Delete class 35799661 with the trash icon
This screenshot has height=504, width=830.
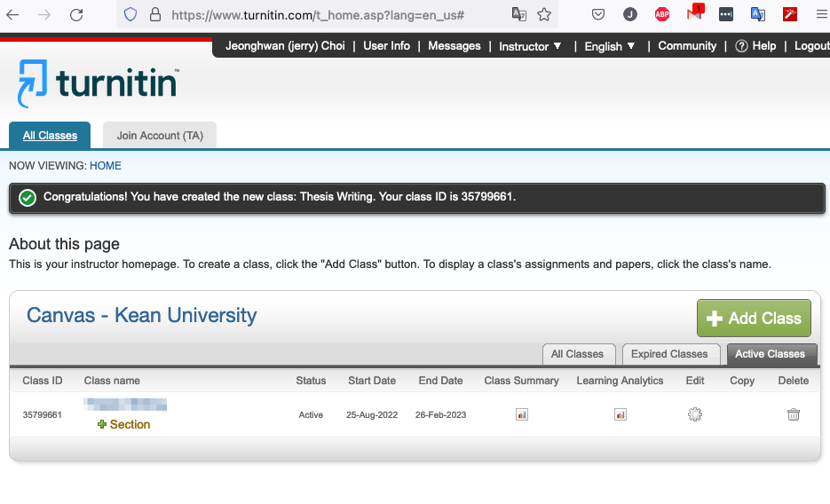pyautogui.click(x=793, y=414)
